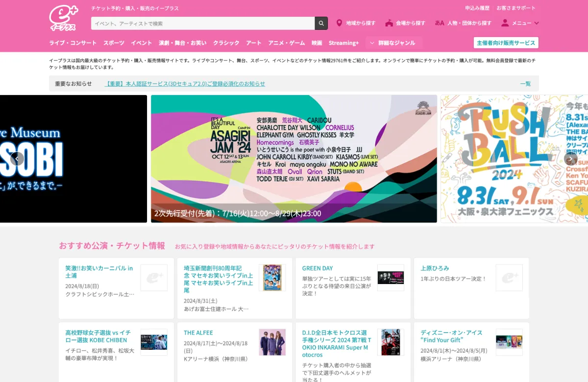588x382 pixels.
Task: Click the 一覧 link in the notice bar
Action: (525, 84)
